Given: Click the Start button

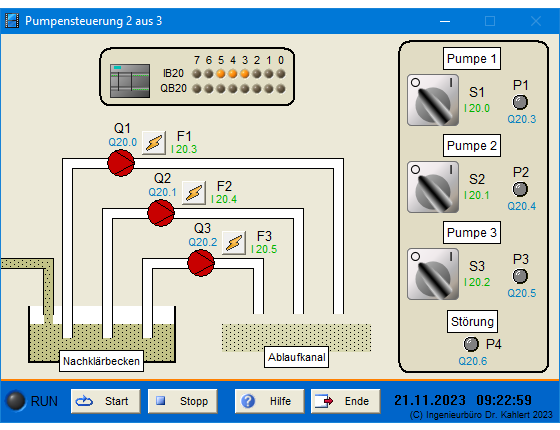Looking at the screenshot, I should click(105, 401).
